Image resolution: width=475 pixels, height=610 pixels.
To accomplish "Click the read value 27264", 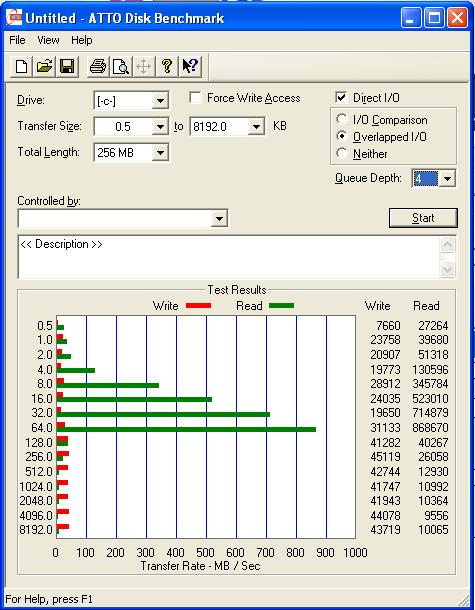I will point(433,326).
